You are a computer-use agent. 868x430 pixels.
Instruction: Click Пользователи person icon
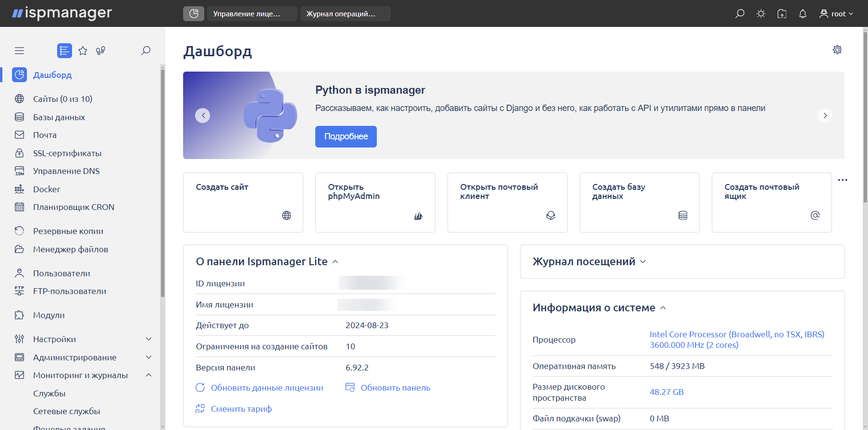(x=19, y=273)
